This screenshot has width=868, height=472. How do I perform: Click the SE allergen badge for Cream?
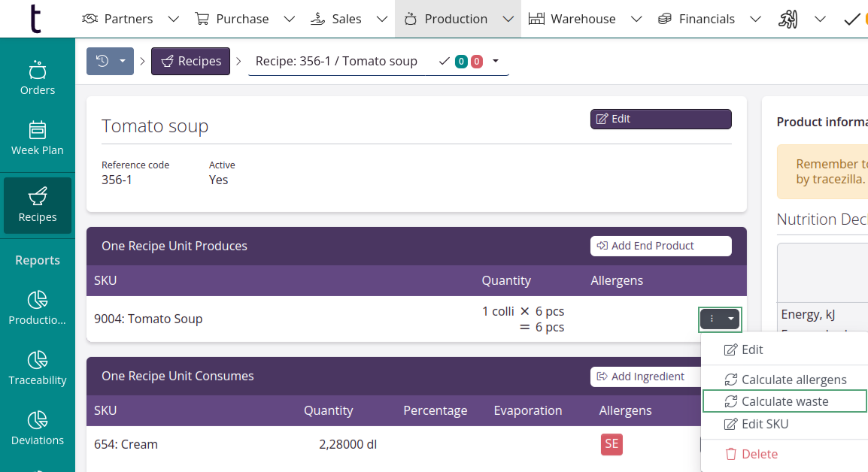tap(612, 444)
